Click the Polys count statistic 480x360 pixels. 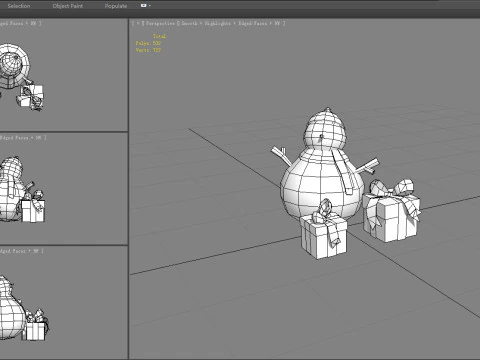148,43
